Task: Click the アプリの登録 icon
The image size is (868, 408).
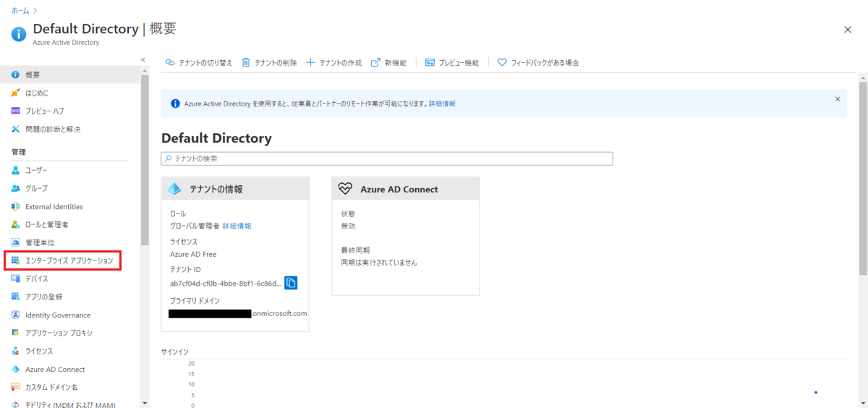Action: [x=16, y=297]
